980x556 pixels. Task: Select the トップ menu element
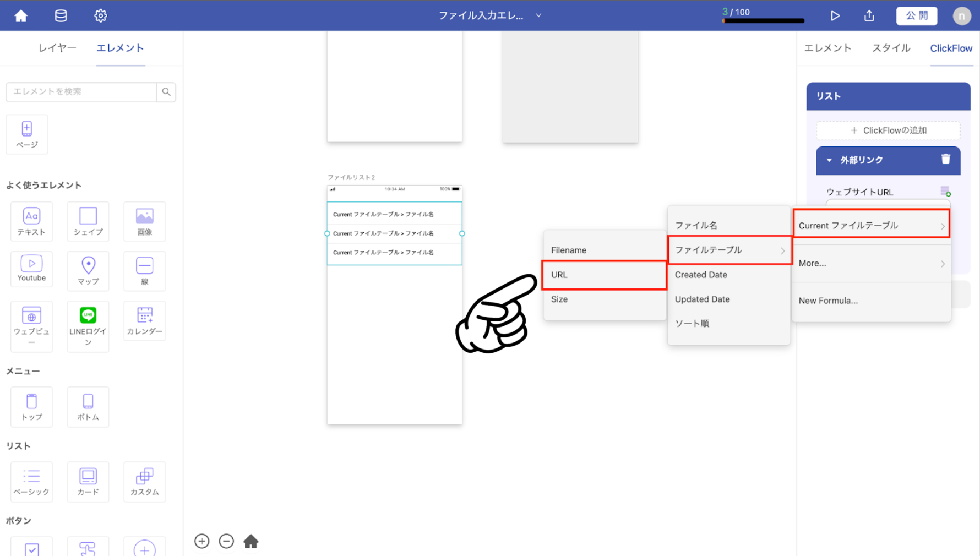[31, 407]
